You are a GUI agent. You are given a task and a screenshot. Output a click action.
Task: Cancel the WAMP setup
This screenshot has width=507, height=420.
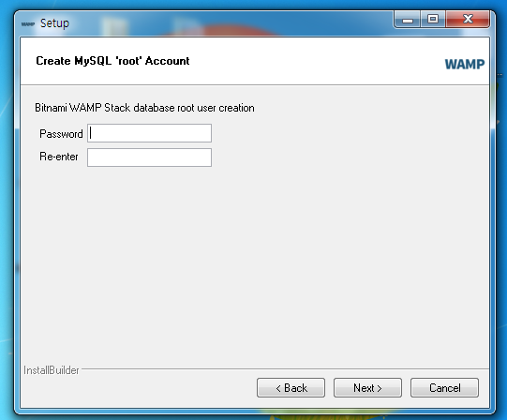coord(444,387)
